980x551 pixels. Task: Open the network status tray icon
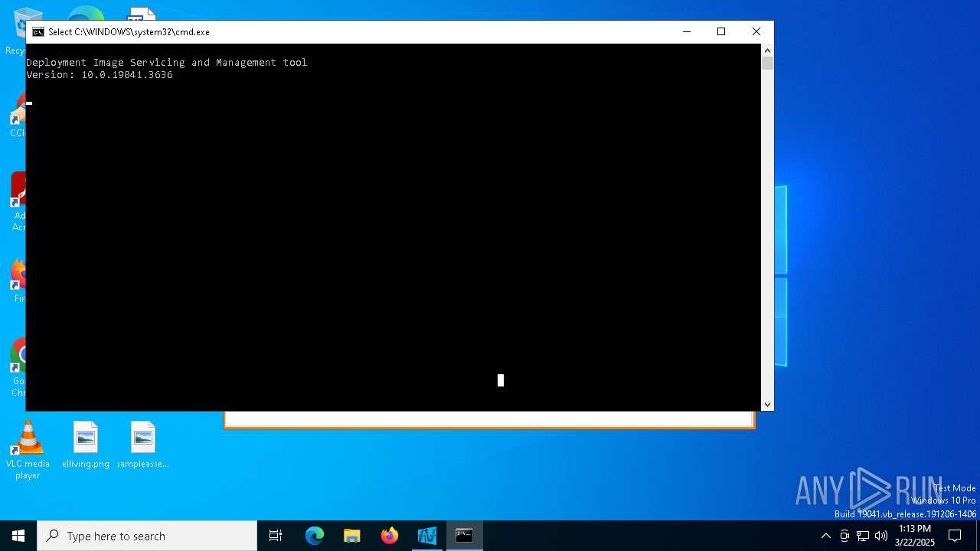coord(863,536)
